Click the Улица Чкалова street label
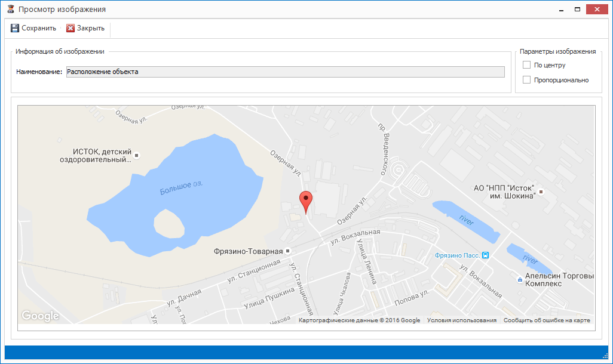This screenshot has height=364, width=613. [342, 294]
